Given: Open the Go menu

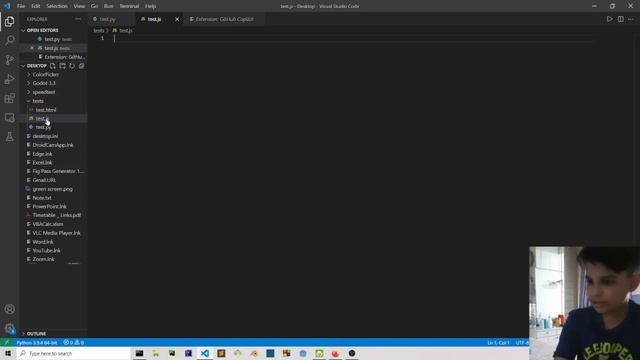Looking at the screenshot, I should pos(94,6).
